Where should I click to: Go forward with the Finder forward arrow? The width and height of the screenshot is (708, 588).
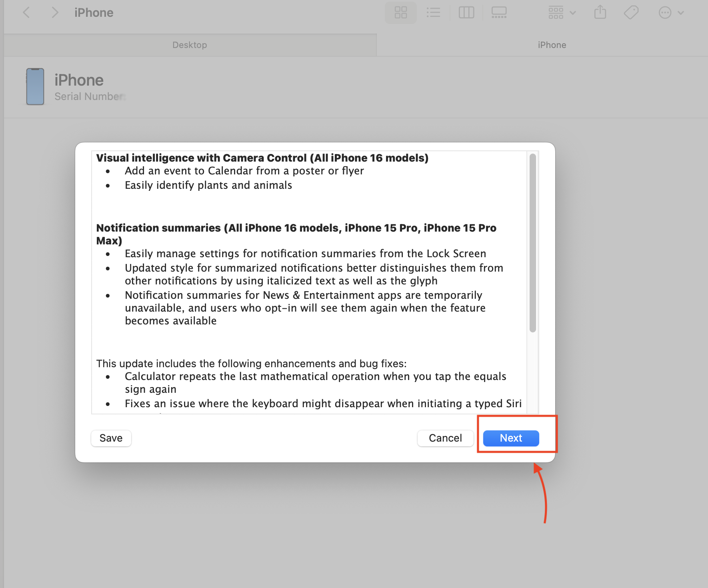click(55, 13)
